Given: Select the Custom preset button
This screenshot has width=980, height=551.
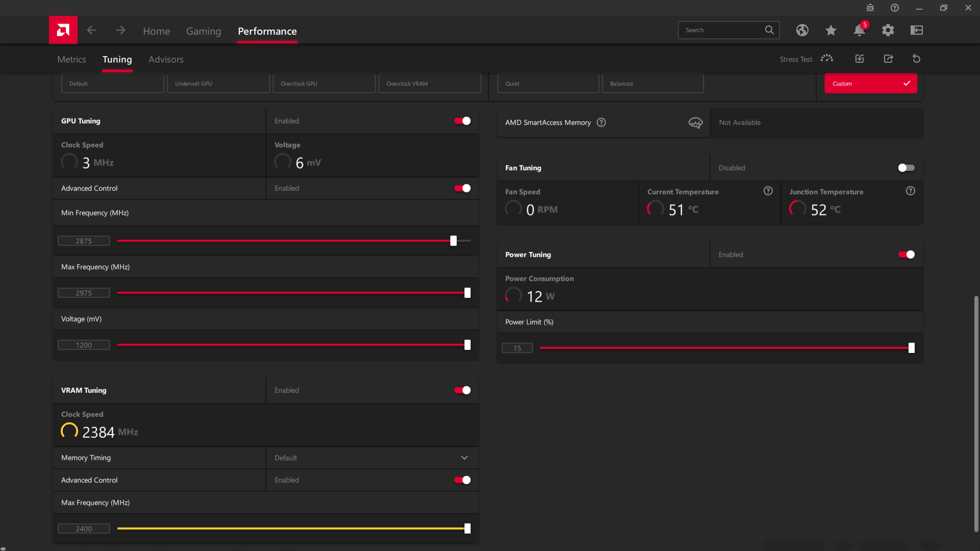Looking at the screenshot, I should pyautogui.click(x=871, y=83).
